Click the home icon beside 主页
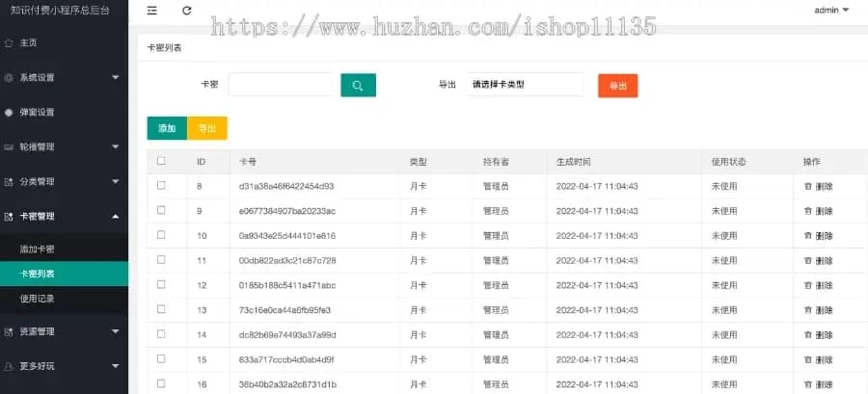The width and height of the screenshot is (868, 394). pos(9,43)
